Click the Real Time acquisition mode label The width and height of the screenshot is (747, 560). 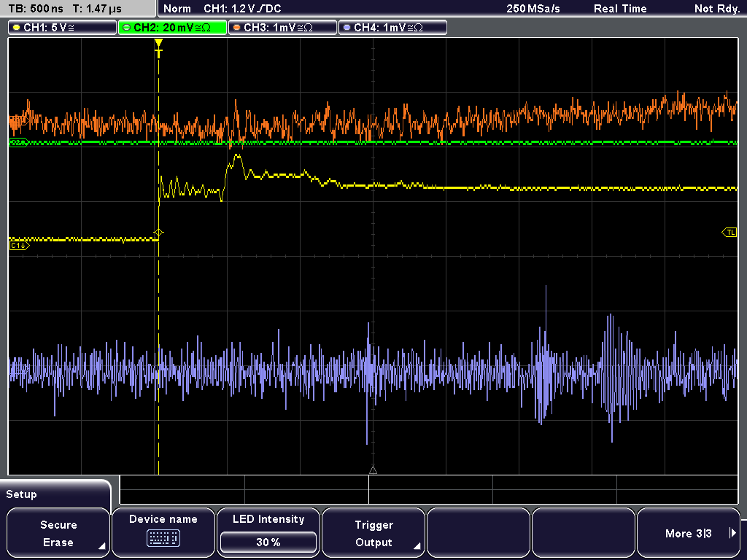tap(620, 9)
